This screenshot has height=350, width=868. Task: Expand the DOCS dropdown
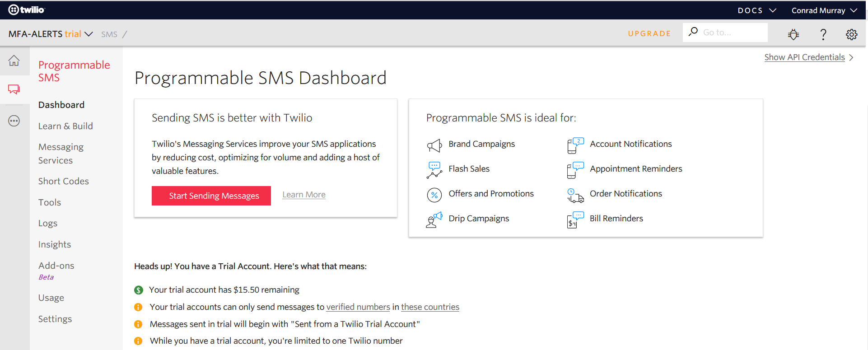pyautogui.click(x=757, y=10)
